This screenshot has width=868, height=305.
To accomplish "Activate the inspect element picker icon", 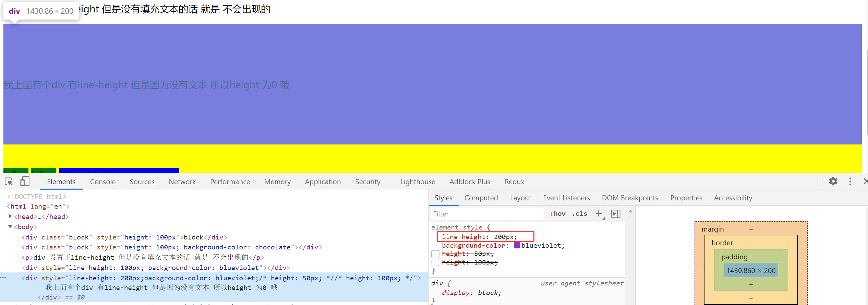I will pyautogui.click(x=9, y=181).
